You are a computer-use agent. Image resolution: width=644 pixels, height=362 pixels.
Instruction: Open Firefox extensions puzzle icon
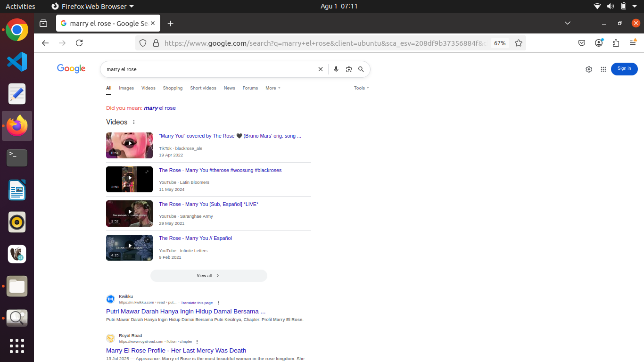[x=616, y=43]
